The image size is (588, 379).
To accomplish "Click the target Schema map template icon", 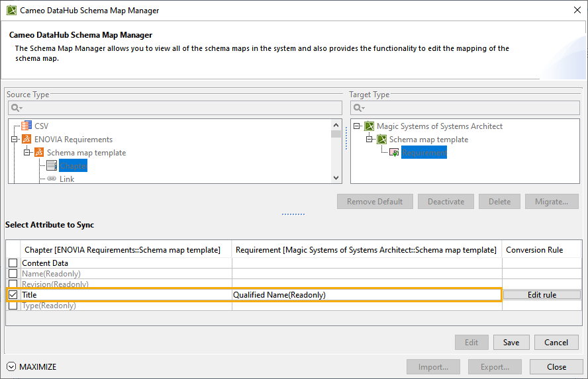I will pos(382,140).
